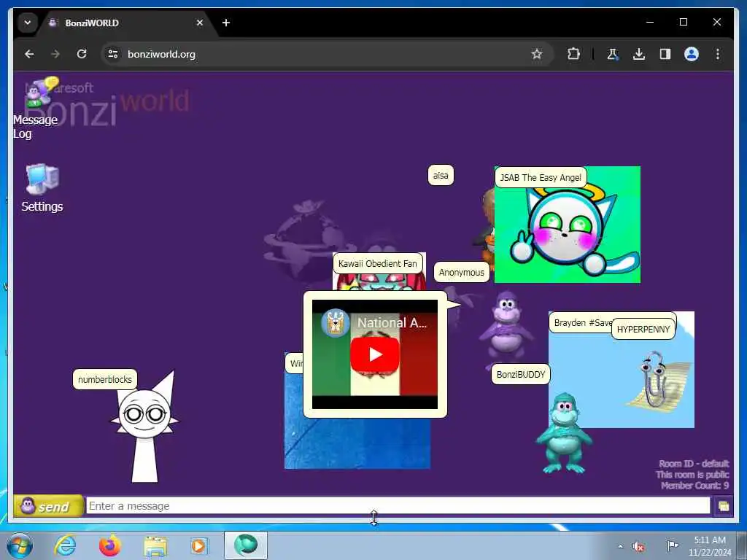Open the Settings computer icon
The image size is (747, 560).
coord(42,187)
